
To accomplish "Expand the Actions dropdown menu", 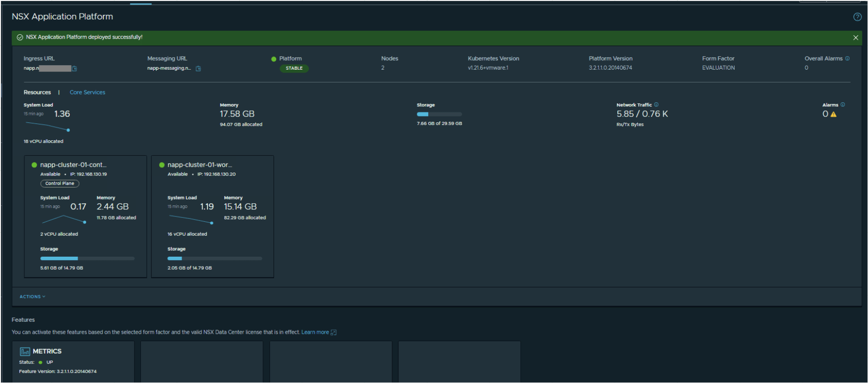I will [32, 297].
